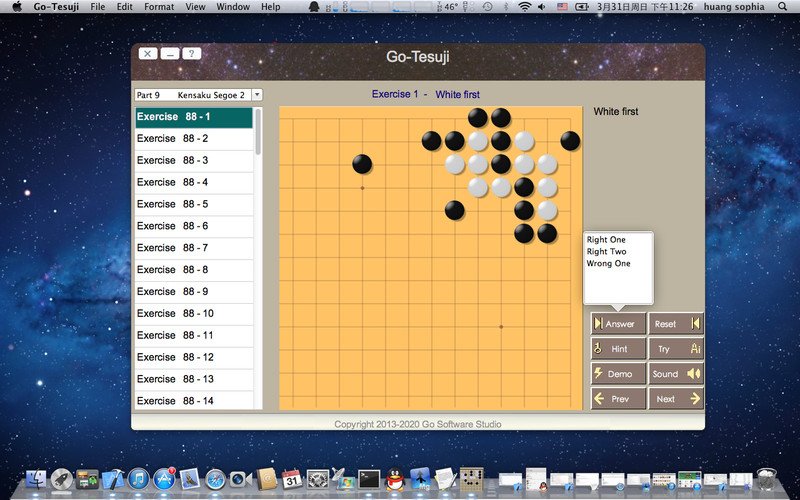Click the user name huang sophia
The width and height of the screenshot is (800, 500).
click(x=734, y=7)
